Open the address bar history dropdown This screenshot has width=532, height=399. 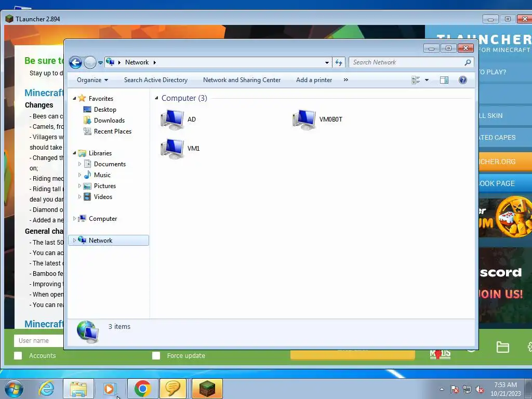327,62
